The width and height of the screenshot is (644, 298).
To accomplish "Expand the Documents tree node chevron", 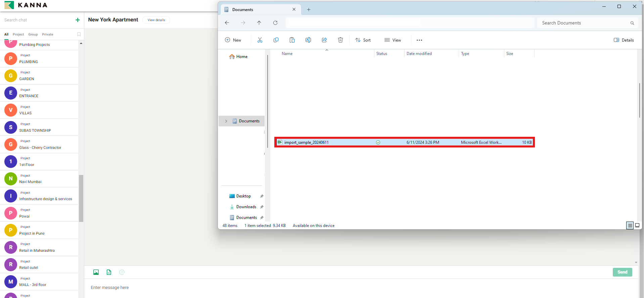I will click(x=226, y=121).
